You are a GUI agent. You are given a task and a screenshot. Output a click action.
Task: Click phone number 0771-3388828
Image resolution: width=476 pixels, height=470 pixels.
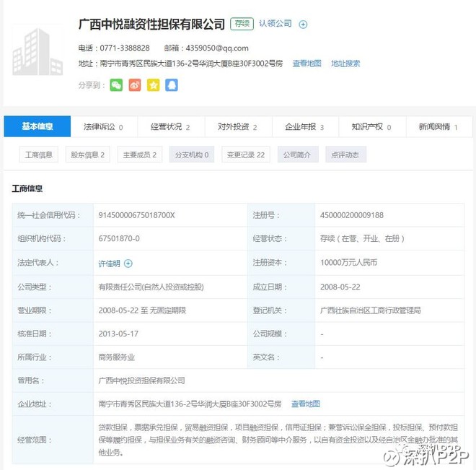125,48
